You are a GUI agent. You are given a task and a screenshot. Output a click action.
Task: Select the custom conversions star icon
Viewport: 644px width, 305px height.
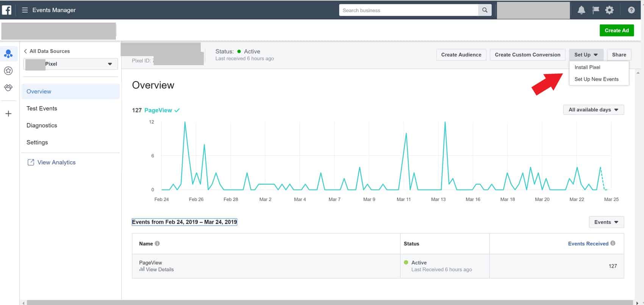8,71
